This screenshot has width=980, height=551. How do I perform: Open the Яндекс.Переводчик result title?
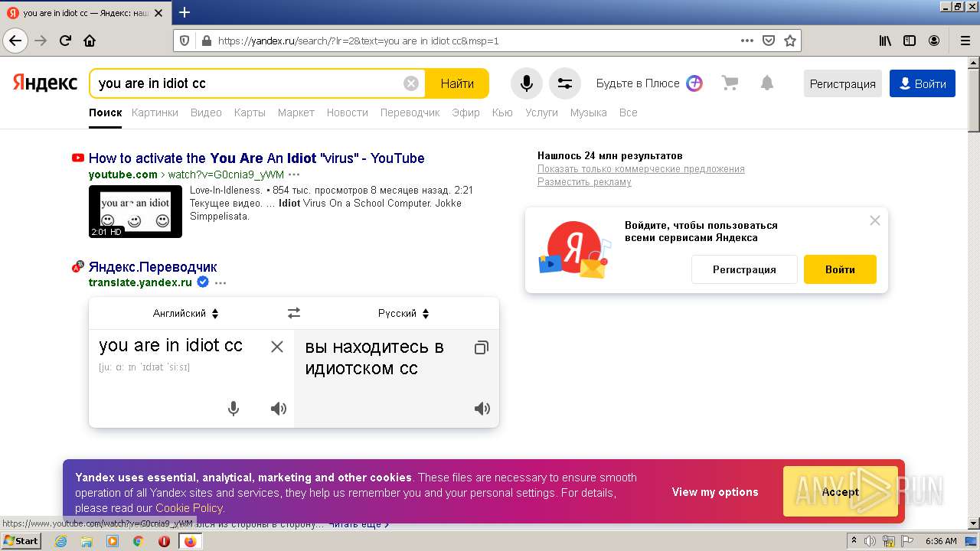[x=152, y=267]
